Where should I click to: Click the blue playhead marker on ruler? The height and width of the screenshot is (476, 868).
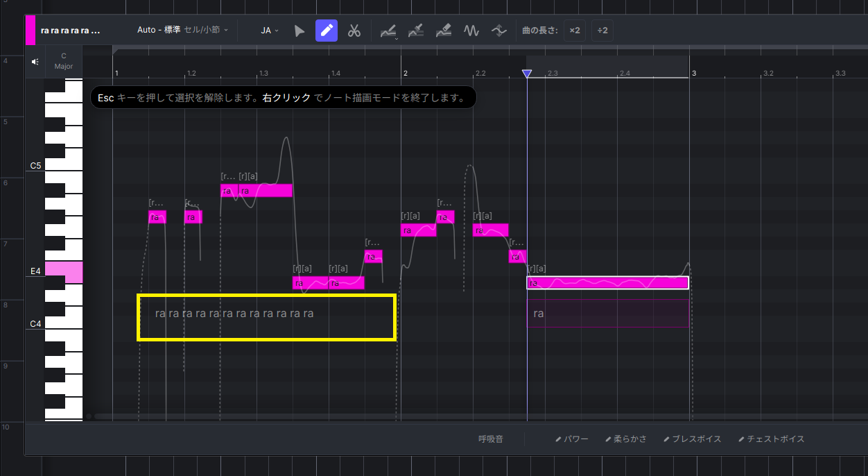click(527, 74)
